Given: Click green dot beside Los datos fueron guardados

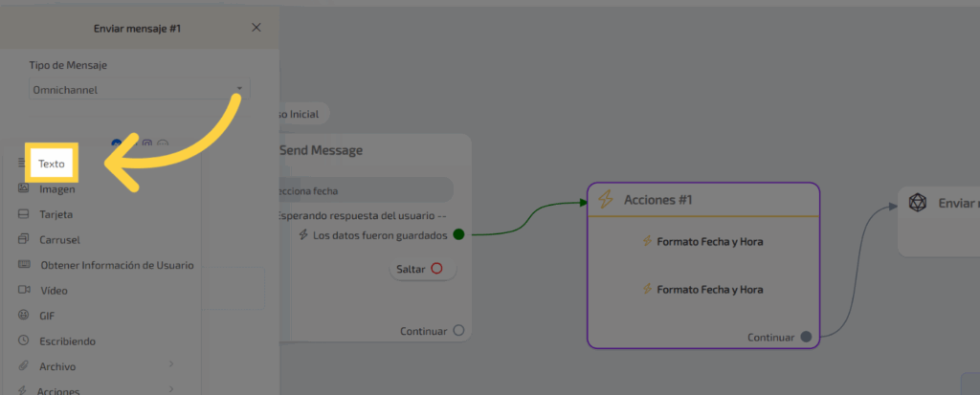Looking at the screenshot, I should [x=458, y=234].
